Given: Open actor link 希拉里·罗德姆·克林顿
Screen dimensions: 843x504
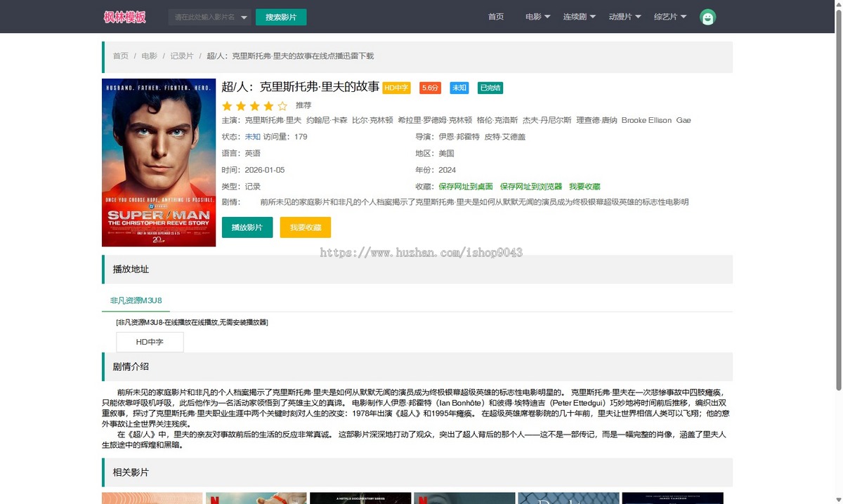Looking at the screenshot, I should pos(435,120).
